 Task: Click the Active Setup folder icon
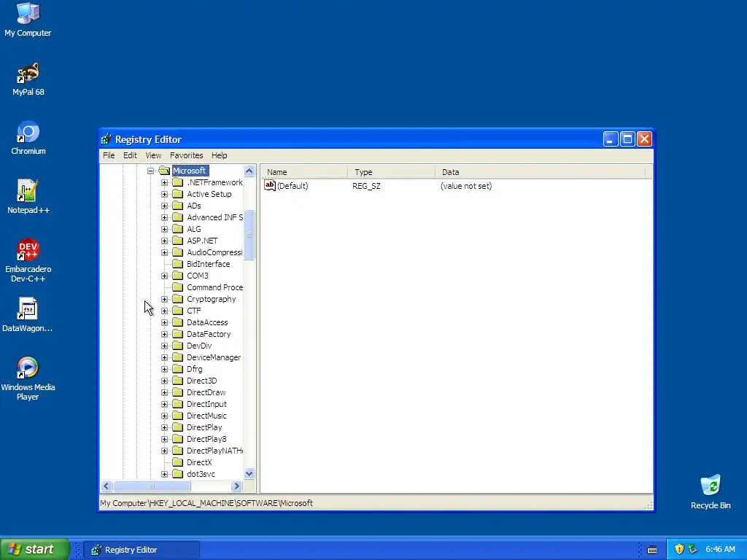click(x=178, y=194)
